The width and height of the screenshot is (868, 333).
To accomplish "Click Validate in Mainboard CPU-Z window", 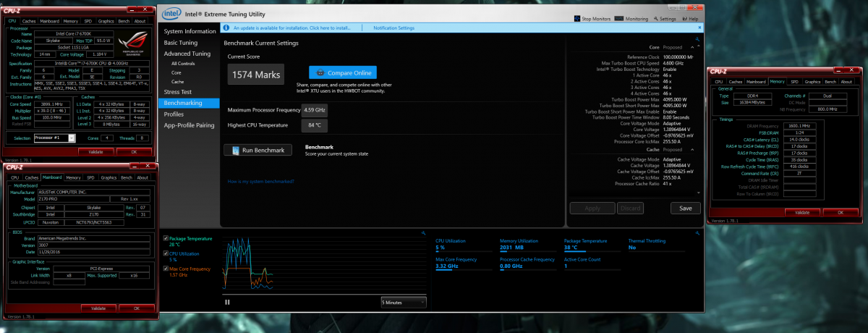I will [98, 308].
